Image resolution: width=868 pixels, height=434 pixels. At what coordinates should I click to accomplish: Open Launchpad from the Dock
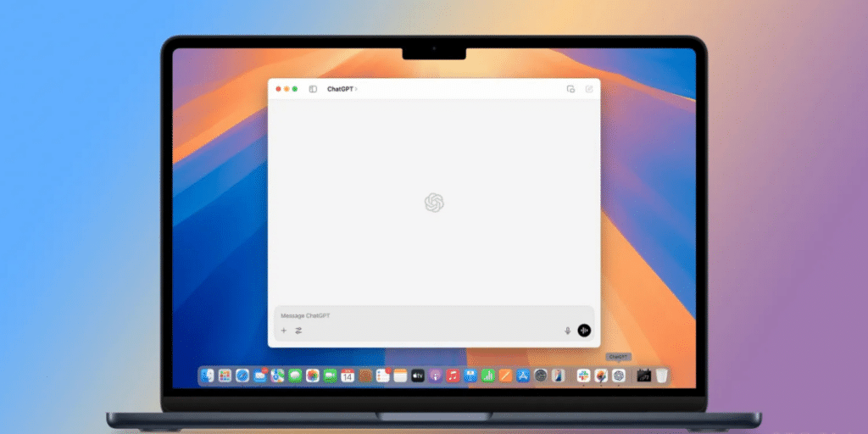tap(225, 376)
